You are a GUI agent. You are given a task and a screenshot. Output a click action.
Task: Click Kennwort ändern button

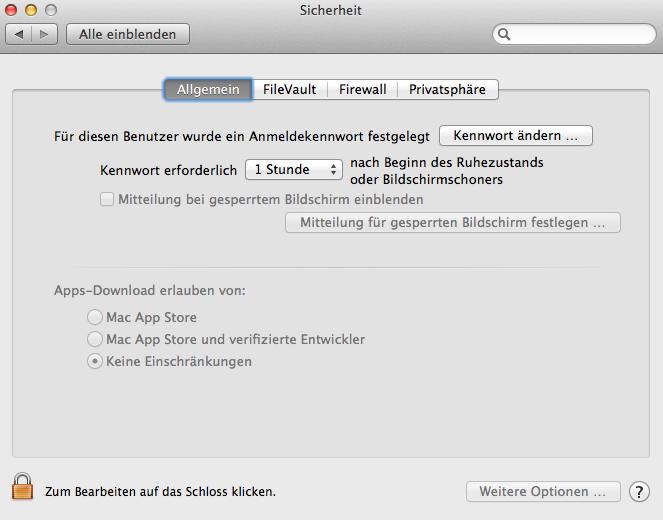(x=516, y=136)
